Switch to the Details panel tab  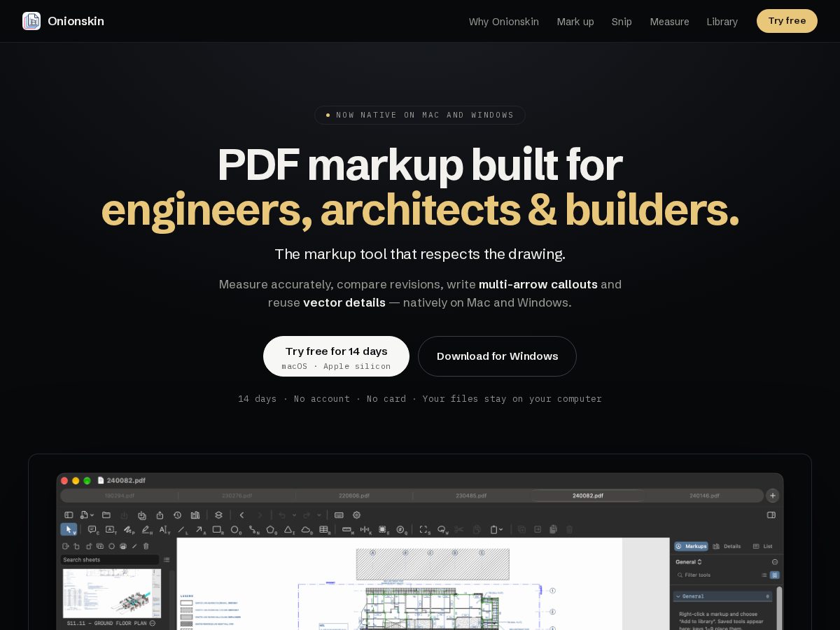727,546
